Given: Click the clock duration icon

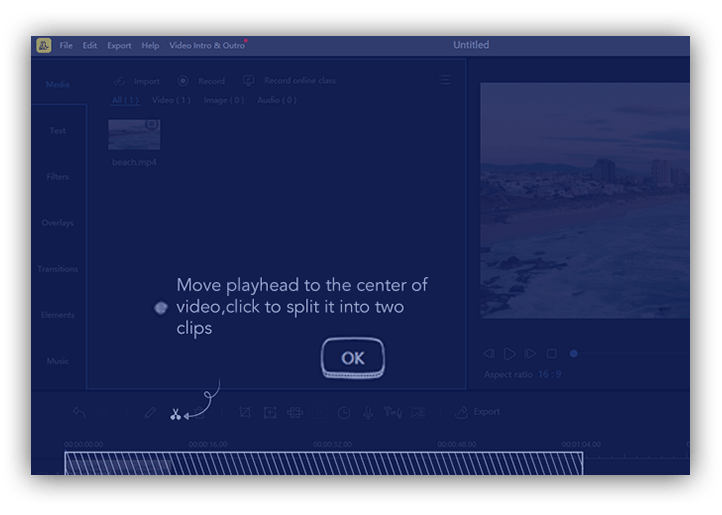Looking at the screenshot, I should 343,412.
